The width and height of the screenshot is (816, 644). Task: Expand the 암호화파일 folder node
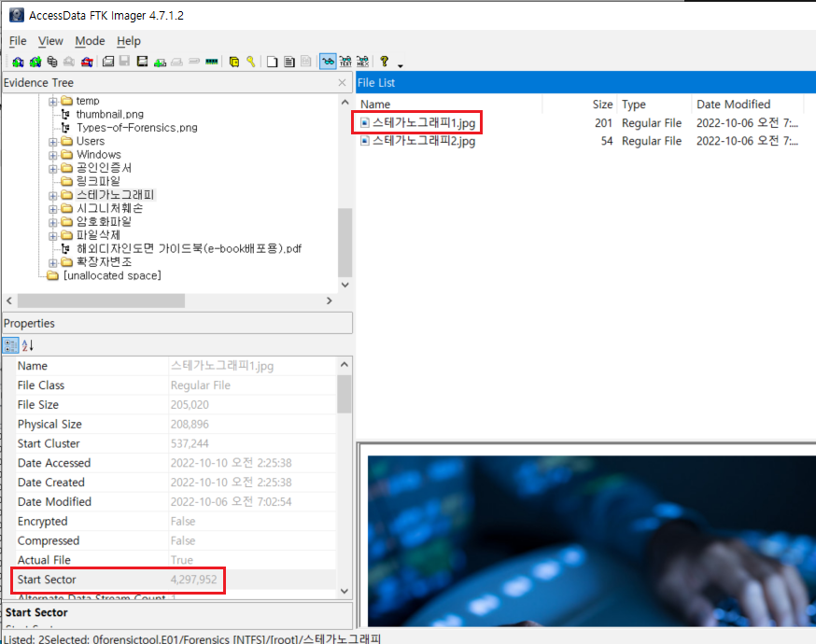pos(53,223)
